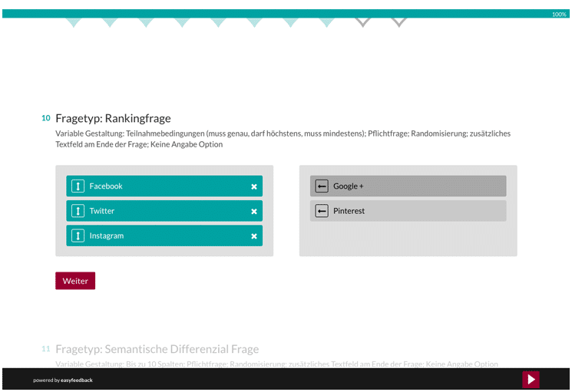Select the Instagram ranking item

(164, 236)
